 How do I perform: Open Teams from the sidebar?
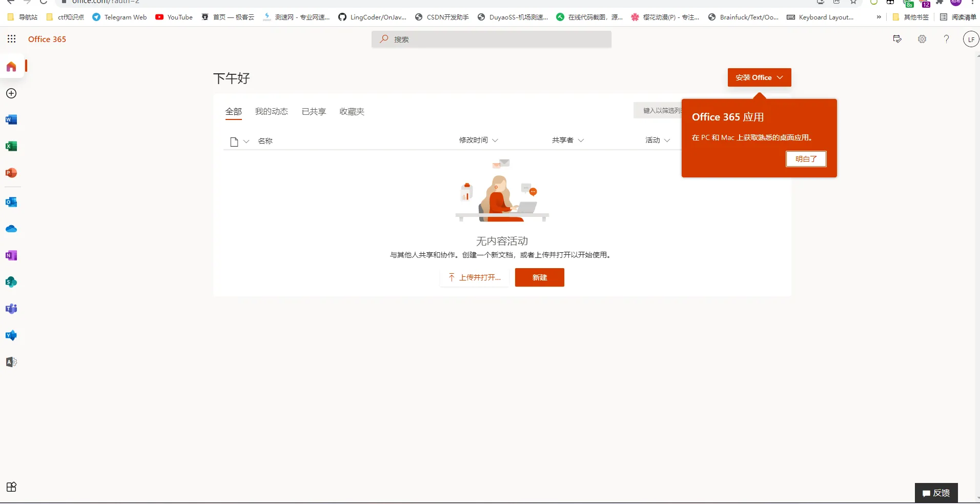point(11,308)
